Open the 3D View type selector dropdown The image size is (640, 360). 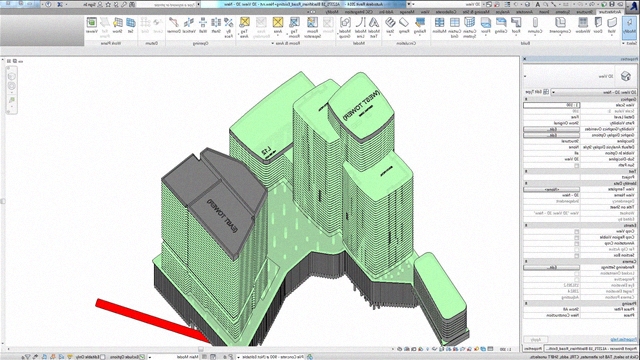[594, 92]
